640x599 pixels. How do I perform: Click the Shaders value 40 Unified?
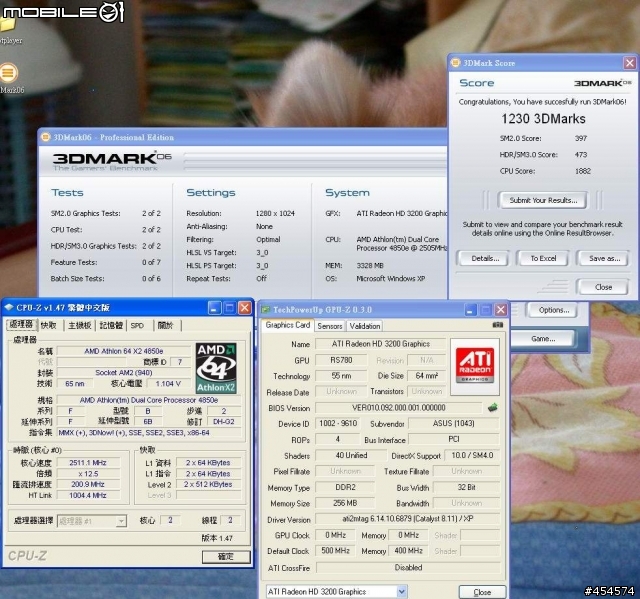(x=351, y=455)
